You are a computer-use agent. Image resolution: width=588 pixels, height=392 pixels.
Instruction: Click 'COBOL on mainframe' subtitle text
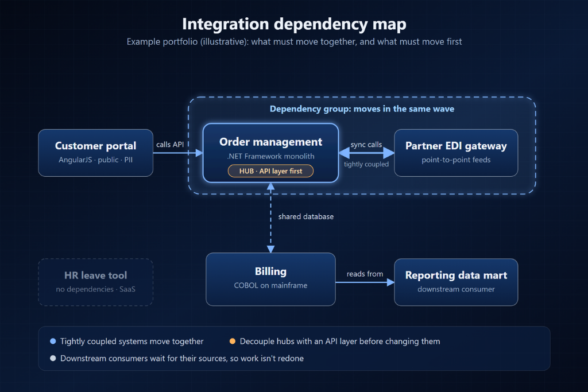click(x=271, y=285)
